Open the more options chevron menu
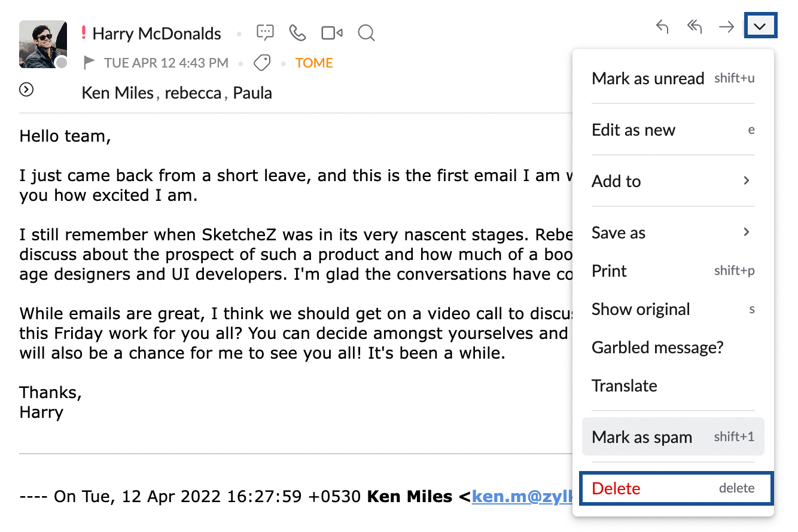 coord(760,25)
